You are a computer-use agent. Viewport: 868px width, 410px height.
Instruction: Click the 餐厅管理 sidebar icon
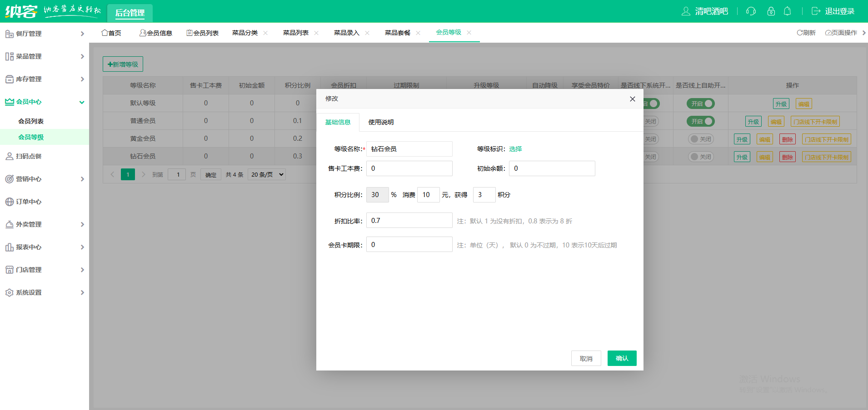[x=9, y=34]
